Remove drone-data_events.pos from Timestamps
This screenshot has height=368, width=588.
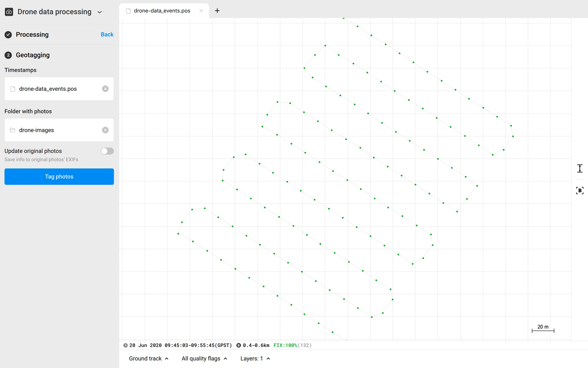click(x=105, y=89)
